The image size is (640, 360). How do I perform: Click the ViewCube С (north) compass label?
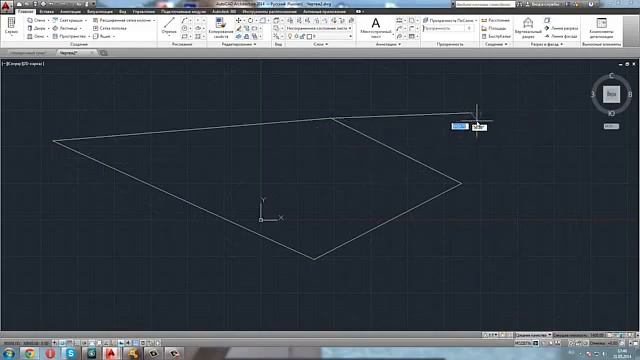pyautogui.click(x=611, y=76)
